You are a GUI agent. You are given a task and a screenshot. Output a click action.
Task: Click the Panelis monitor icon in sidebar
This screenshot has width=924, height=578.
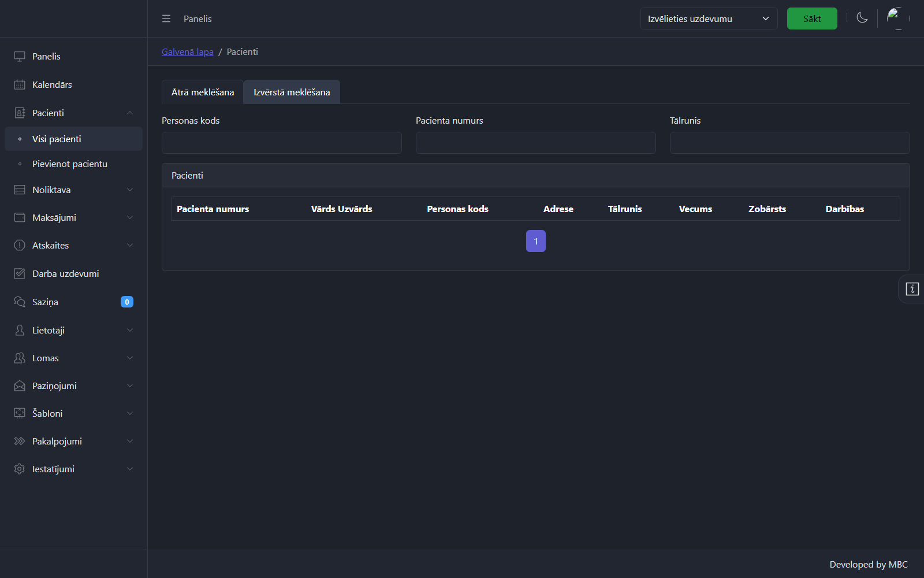click(x=20, y=56)
